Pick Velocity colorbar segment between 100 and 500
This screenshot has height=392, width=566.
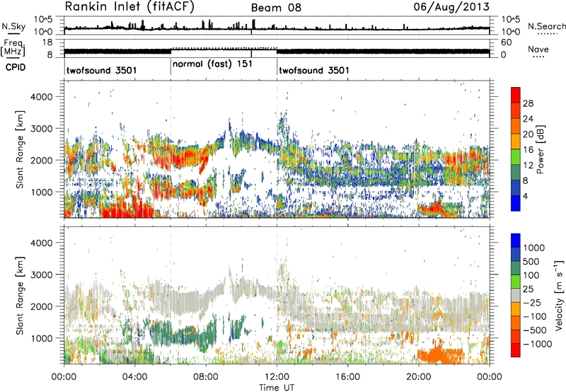pyautogui.click(x=516, y=268)
